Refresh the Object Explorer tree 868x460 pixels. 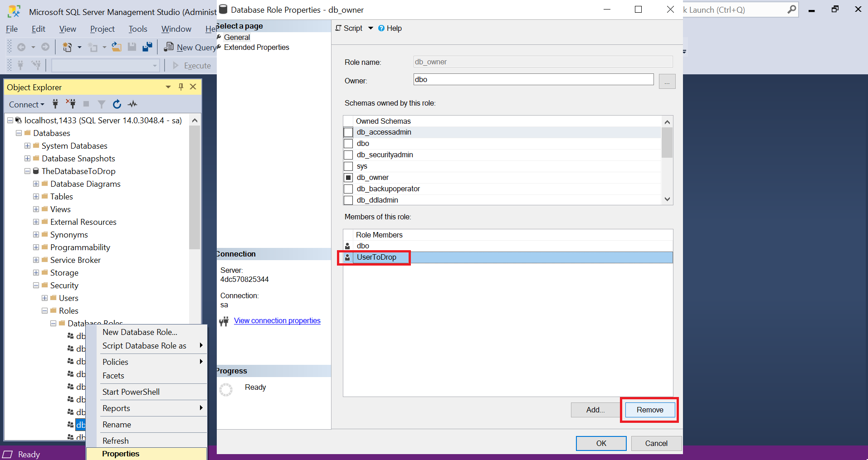[x=117, y=104]
